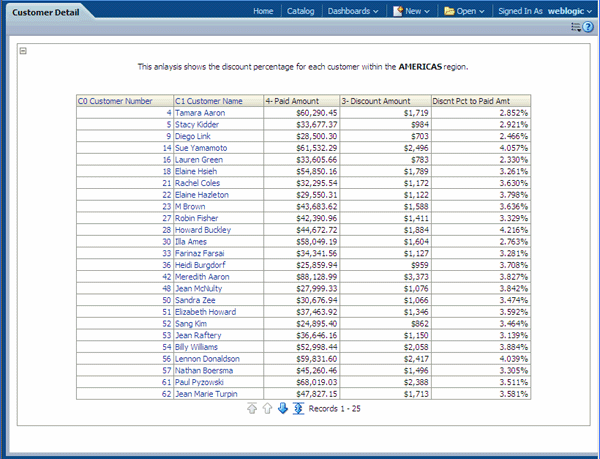Click the Records 1 - 25 label
The image size is (600, 459).
coord(334,409)
